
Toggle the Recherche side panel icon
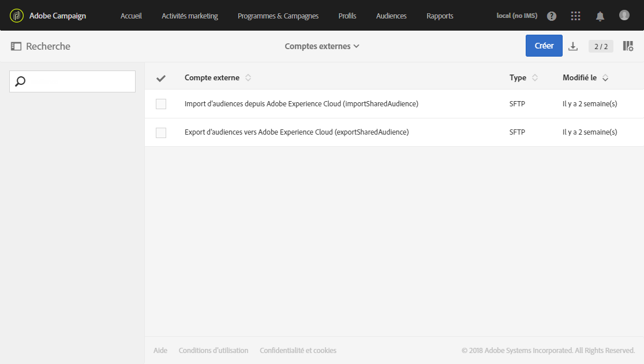[x=16, y=46]
